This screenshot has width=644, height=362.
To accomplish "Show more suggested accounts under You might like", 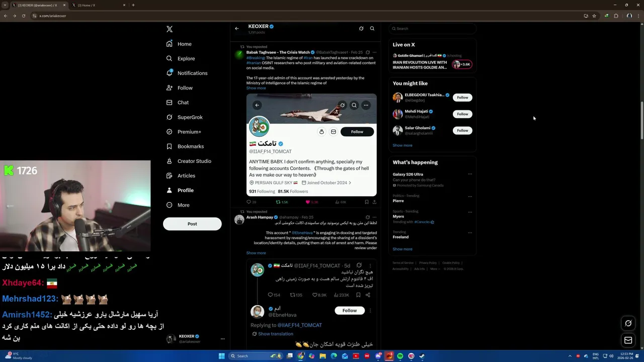I will click(403, 145).
